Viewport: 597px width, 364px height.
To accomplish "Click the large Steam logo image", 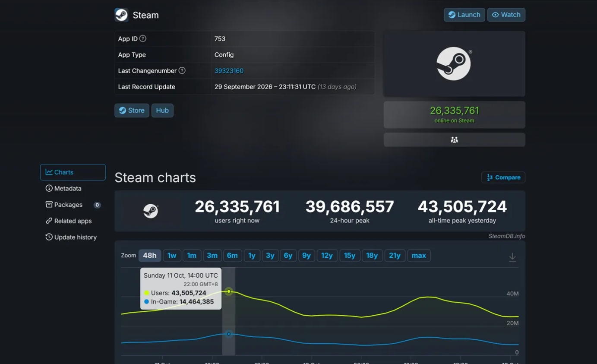I will [x=454, y=63].
